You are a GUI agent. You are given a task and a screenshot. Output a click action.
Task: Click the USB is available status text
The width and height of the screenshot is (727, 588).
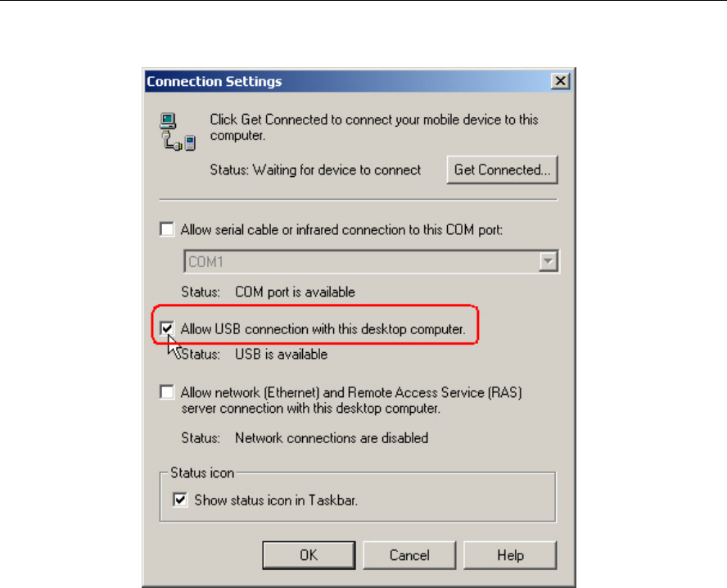(x=281, y=355)
